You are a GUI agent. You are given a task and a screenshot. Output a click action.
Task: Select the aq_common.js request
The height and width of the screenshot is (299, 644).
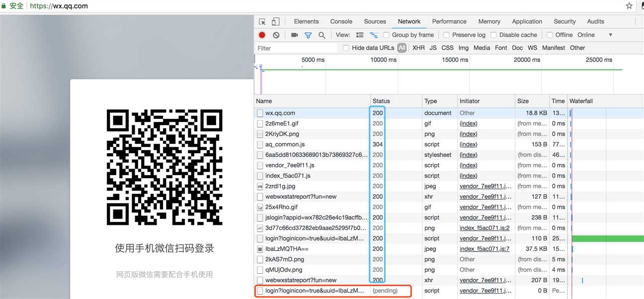(x=449, y=144)
